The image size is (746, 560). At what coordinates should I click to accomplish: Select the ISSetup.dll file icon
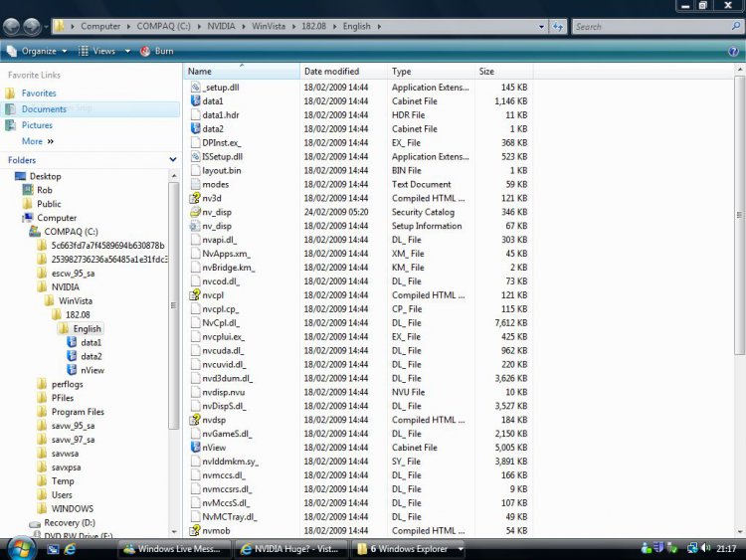tap(195, 156)
